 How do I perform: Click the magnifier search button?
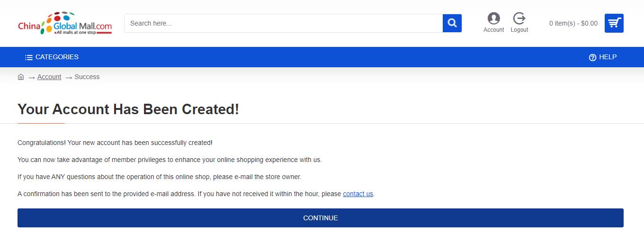[452, 23]
